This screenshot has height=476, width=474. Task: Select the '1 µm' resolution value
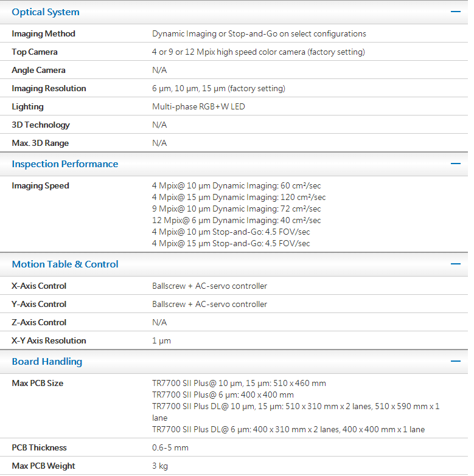[161, 340]
